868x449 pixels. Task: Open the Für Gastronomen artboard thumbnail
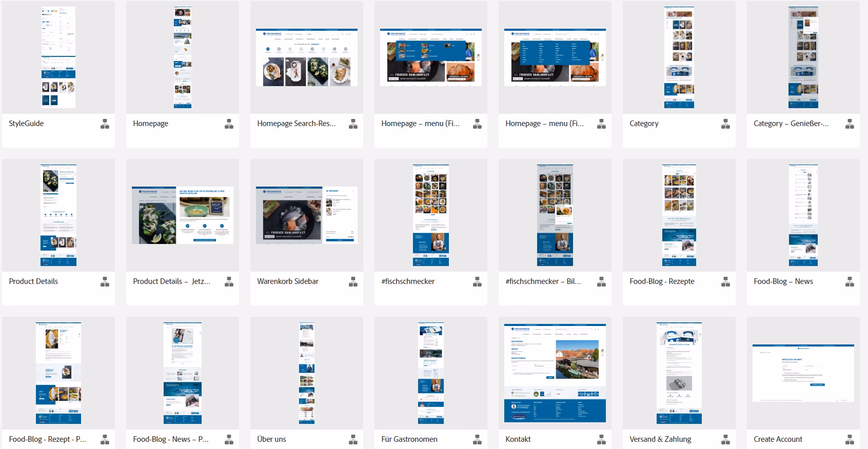[431, 373]
